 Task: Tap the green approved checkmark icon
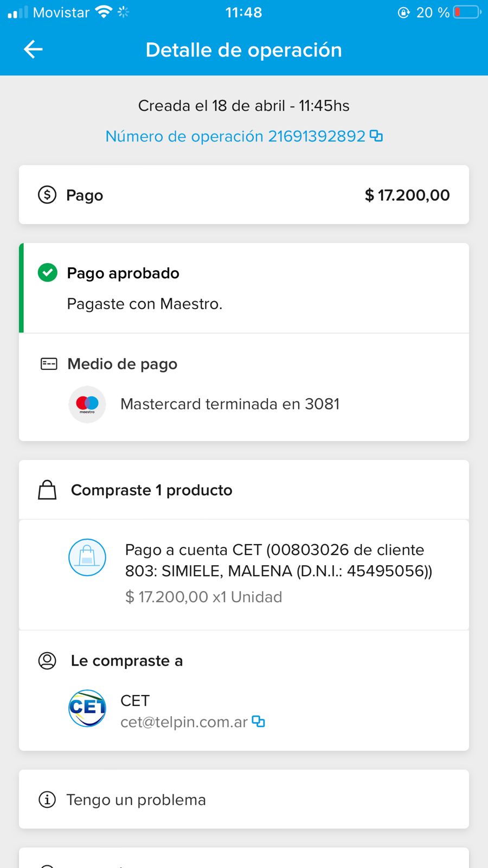coord(48,272)
